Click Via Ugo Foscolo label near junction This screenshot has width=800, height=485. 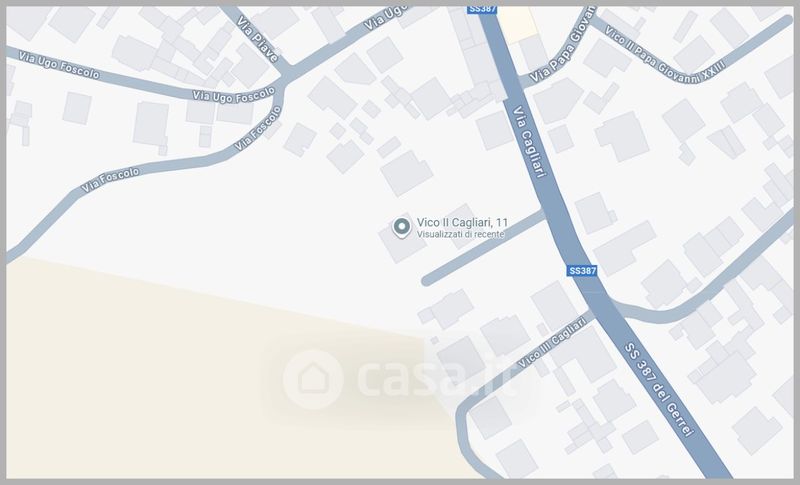point(234,94)
